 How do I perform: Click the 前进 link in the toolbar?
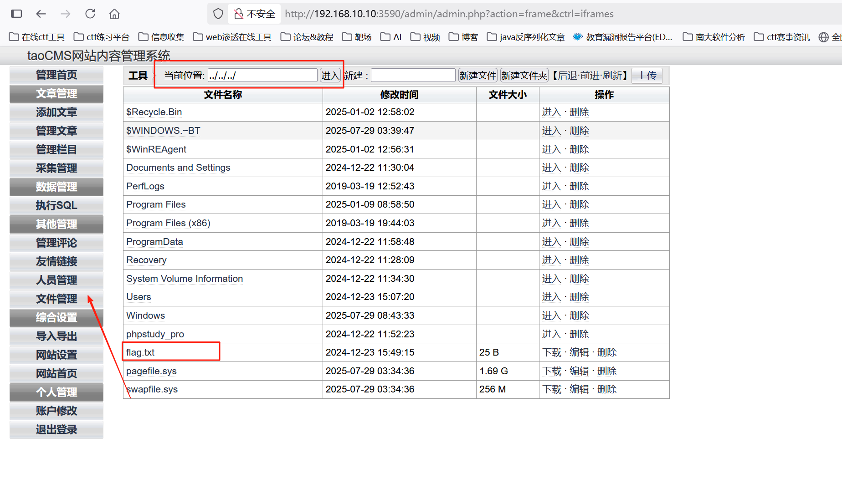click(590, 76)
